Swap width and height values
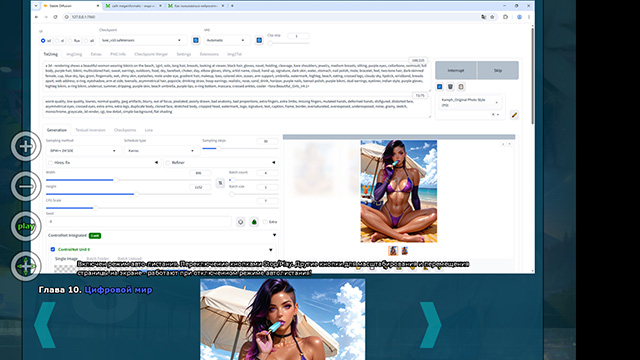Screen dimensions: 640x360 [220, 183]
